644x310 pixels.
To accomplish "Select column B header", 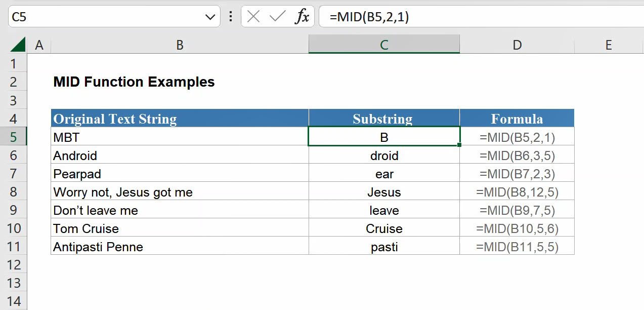I will click(x=180, y=45).
